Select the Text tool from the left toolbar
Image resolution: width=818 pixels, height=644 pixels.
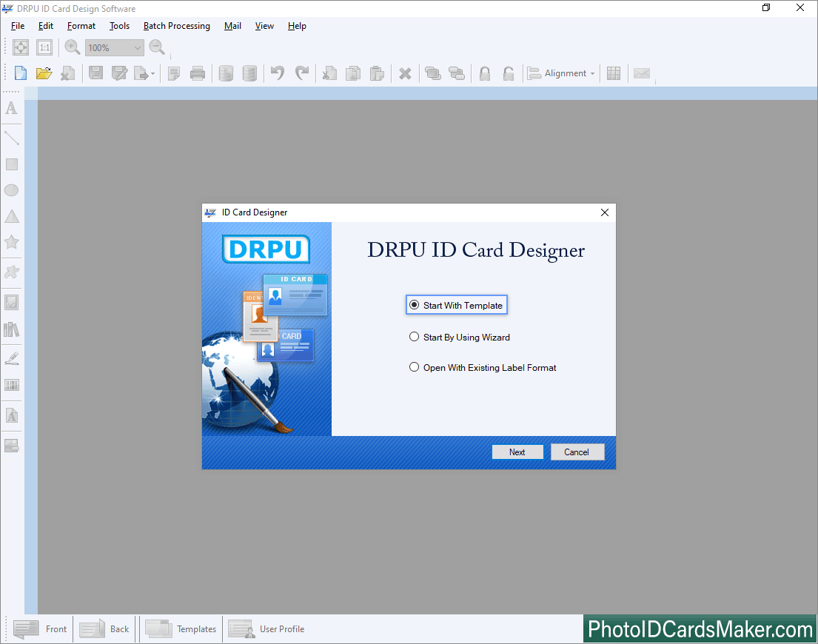pyautogui.click(x=11, y=108)
